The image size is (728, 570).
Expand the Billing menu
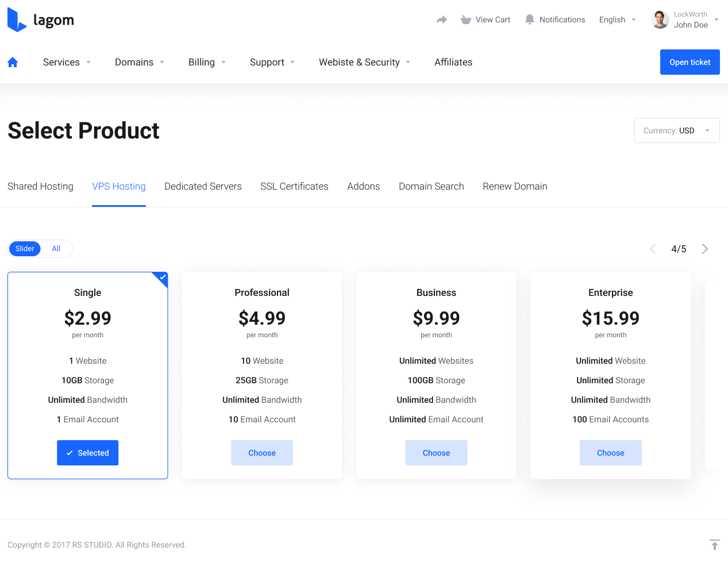click(207, 62)
